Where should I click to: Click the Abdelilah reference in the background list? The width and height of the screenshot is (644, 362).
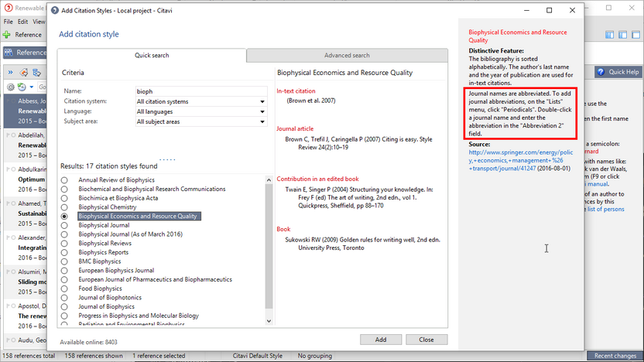click(x=26, y=145)
